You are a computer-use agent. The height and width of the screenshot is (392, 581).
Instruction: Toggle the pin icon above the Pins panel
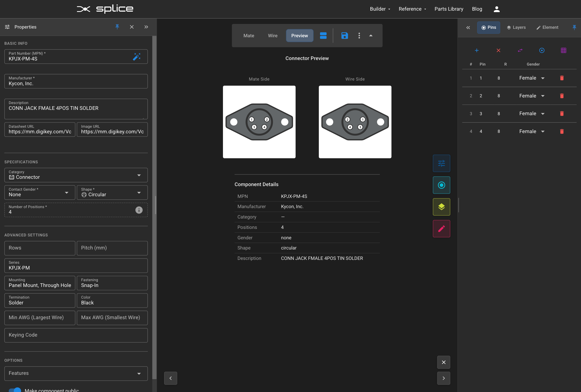574,28
